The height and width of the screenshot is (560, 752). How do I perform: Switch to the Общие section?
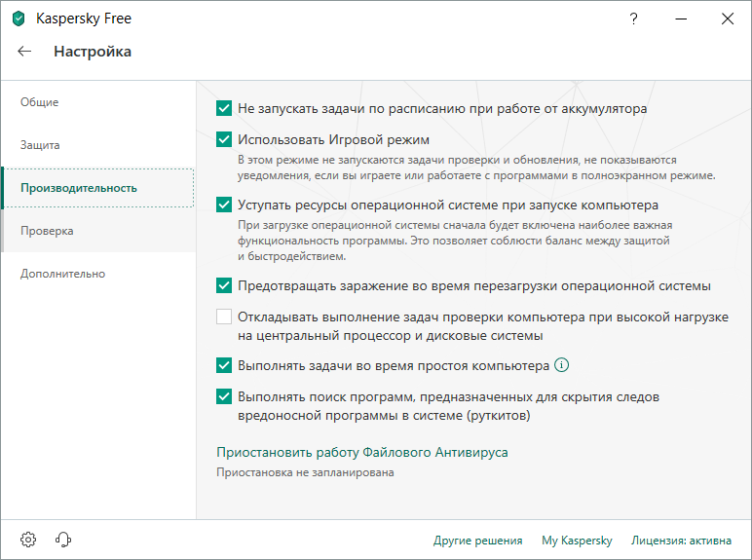pyautogui.click(x=40, y=102)
